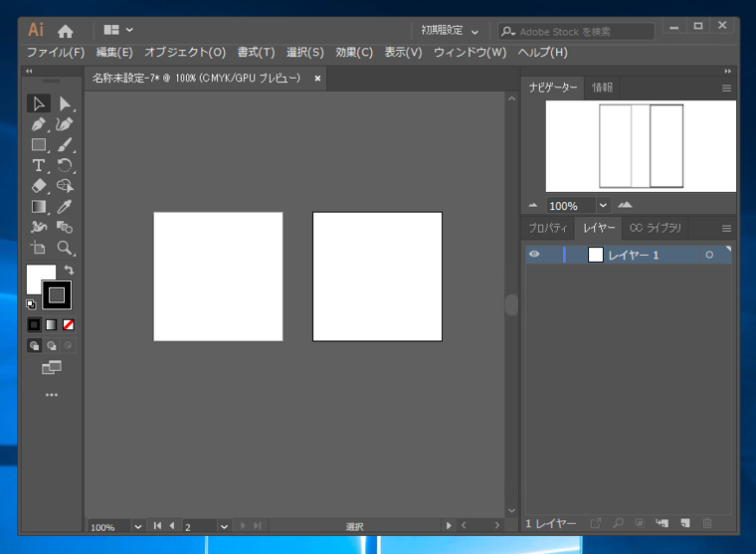Open the Change Screen Mode icon
756x554 pixels.
52,368
